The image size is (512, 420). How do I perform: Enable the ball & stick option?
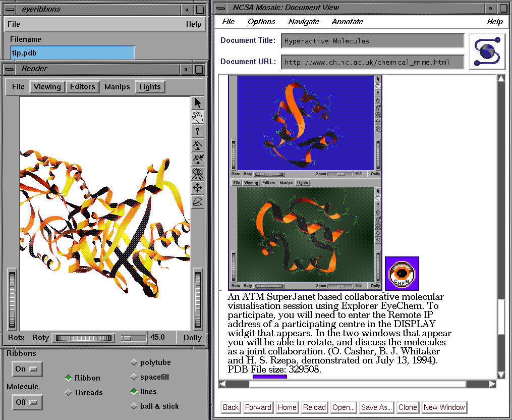click(x=134, y=406)
